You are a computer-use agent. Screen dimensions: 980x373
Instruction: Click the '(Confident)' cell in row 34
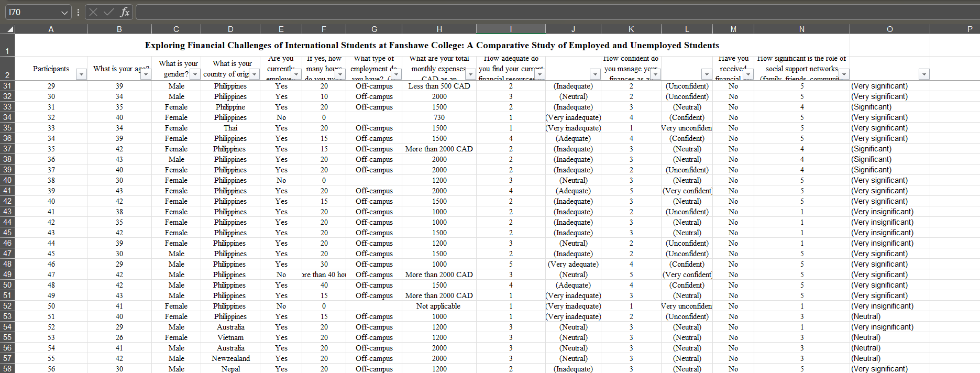tap(687, 117)
